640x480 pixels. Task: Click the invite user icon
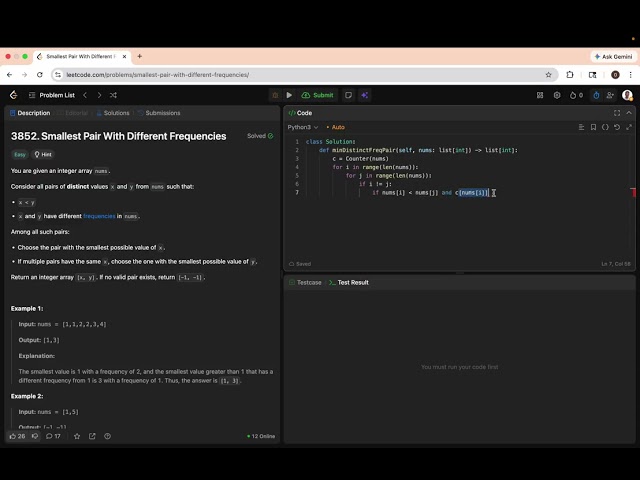(x=610, y=95)
